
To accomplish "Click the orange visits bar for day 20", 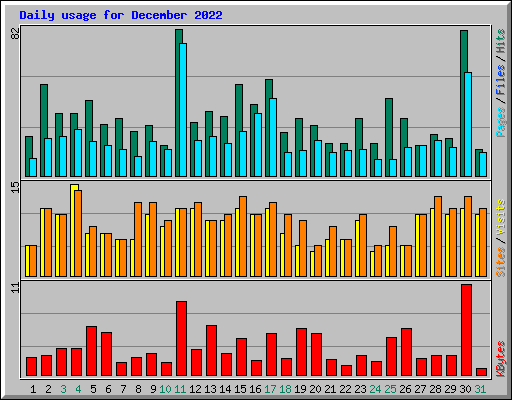I will coord(318,261).
